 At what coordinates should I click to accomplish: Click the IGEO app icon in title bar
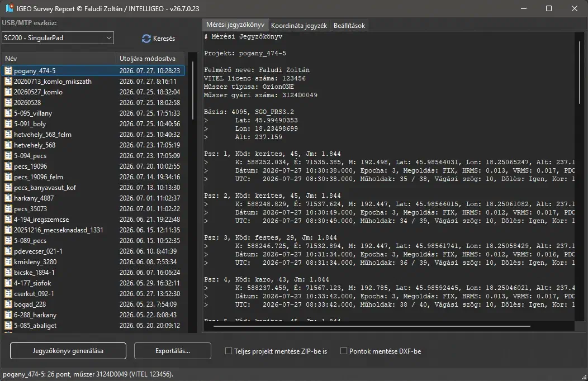[10, 8]
